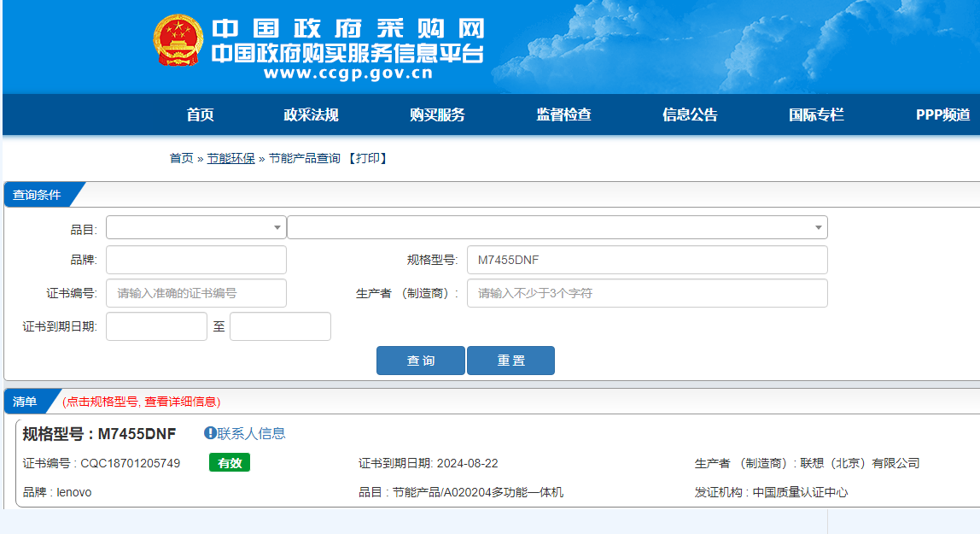
Task: Open 国际专栏 navigation item
Action: [816, 114]
